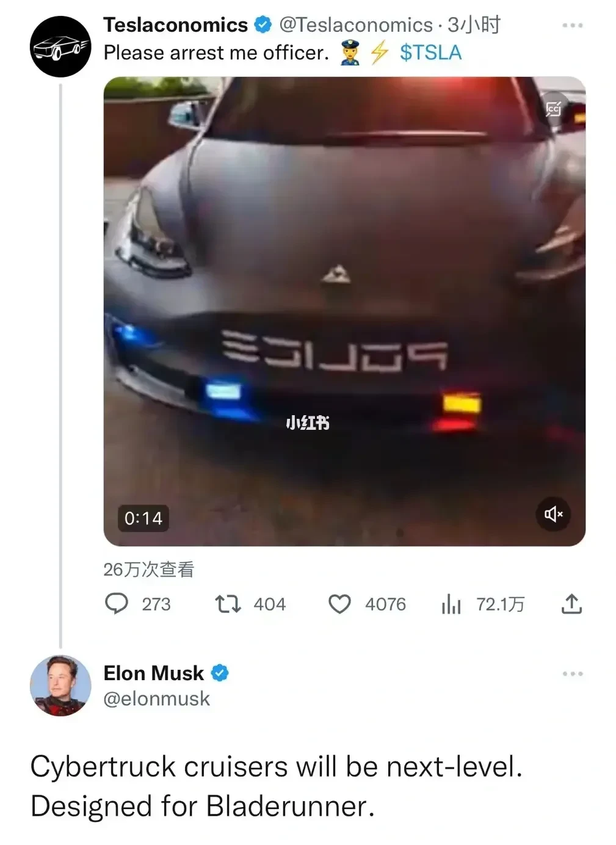
Task: Open the Cybertruck cruisers reply text
Action: click(x=277, y=786)
